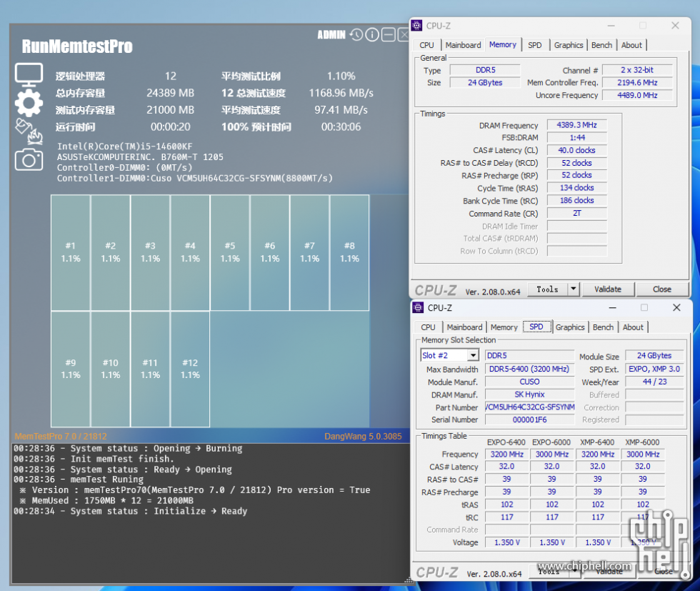Click the CAS# Latency value 40.0 clocks
The height and width of the screenshot is (591, 700).
577,151
